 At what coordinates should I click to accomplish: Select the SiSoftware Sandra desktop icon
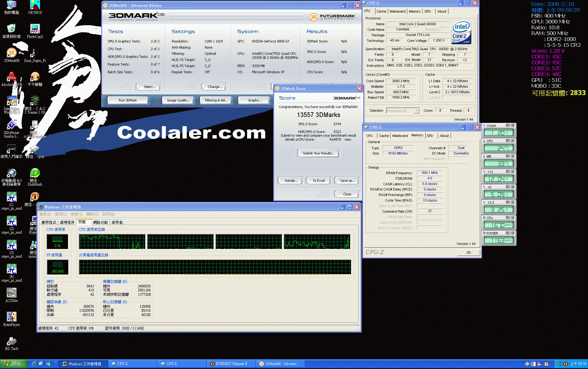(x=11, y=129)
